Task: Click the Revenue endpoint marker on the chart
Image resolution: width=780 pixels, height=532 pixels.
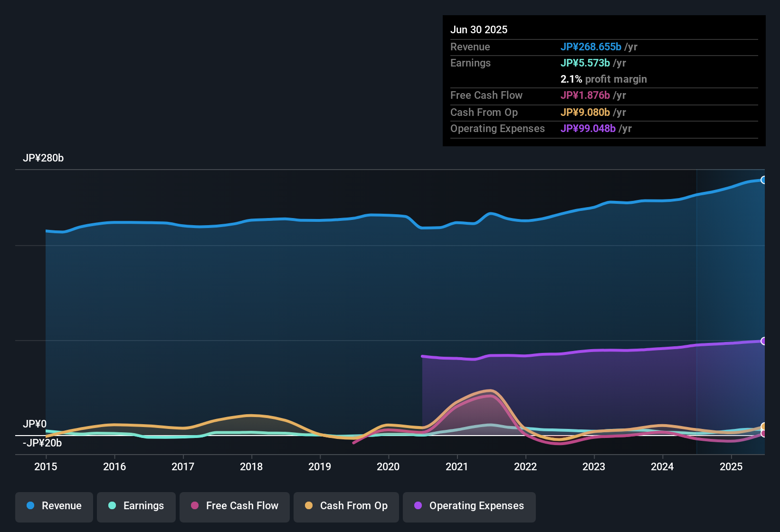Action: coord(764,180)
